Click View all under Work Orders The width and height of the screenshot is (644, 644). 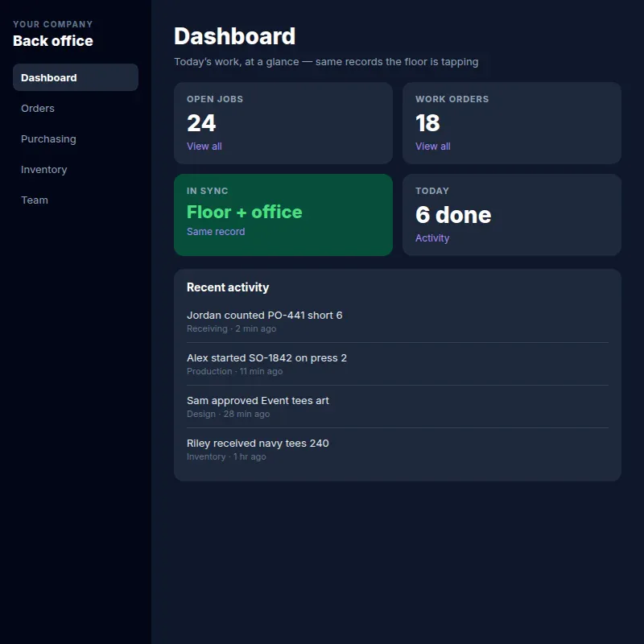(x=433, y=147)
